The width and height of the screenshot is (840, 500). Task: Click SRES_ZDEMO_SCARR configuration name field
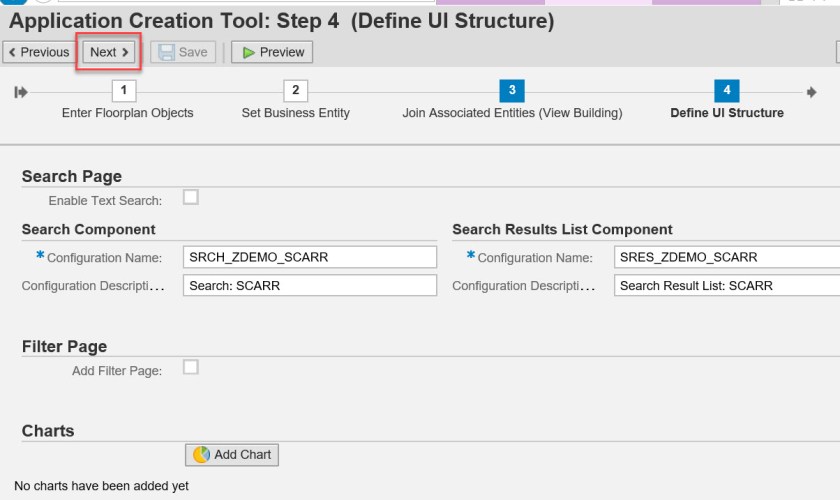pyautogui.click(x=726, y=257)
